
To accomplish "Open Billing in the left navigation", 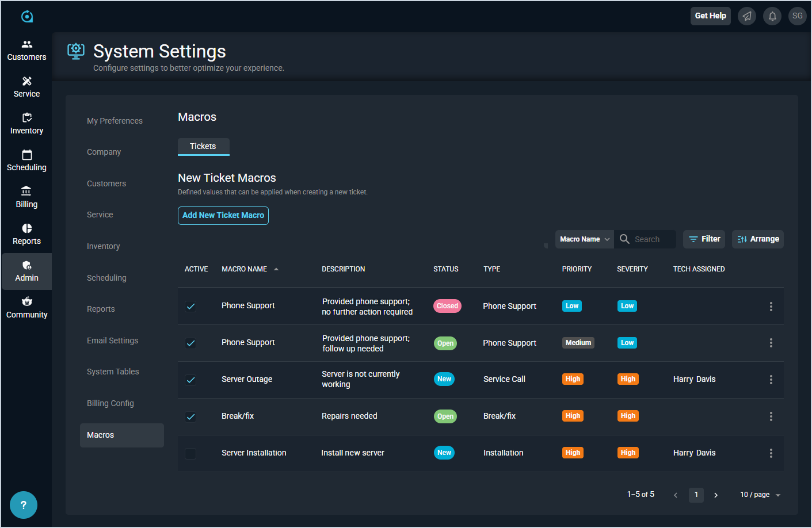I will pyautogui.click(x=26, y=198).
